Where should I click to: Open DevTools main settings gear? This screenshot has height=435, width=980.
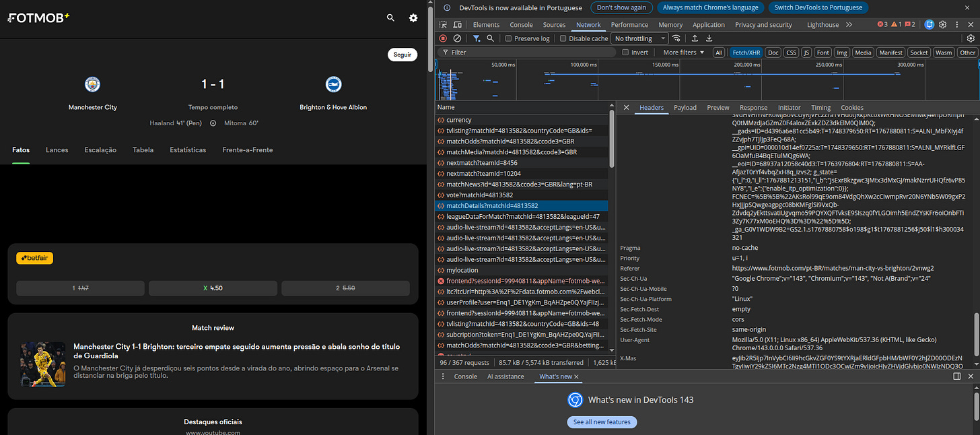[944, 25]
